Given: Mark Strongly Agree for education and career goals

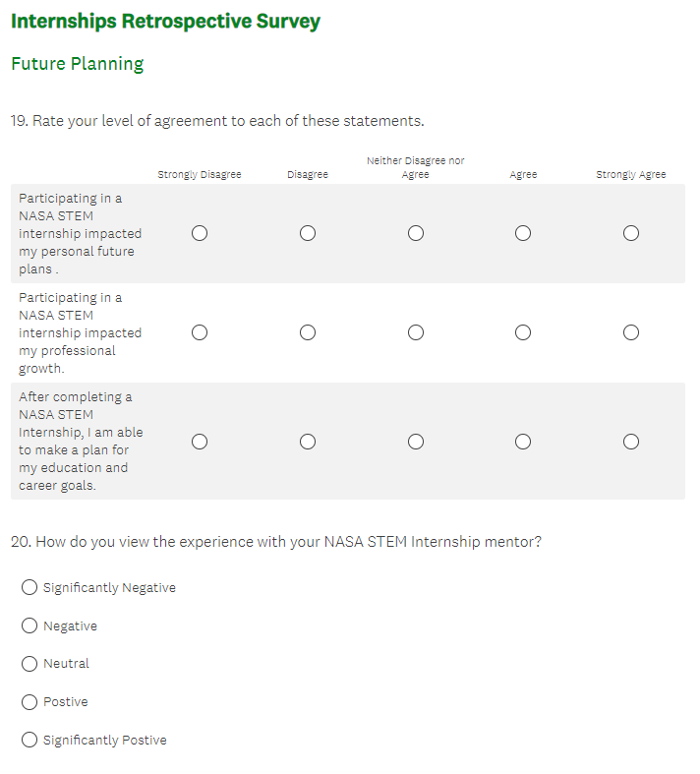Looking at the screenshot, I should [x=631, y=441].
